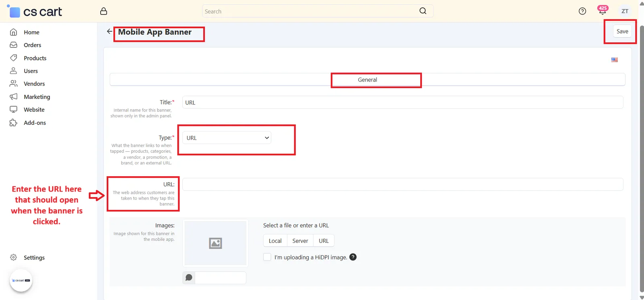Open Users menu item
The image size is (644, 300).
click(31, 71)
